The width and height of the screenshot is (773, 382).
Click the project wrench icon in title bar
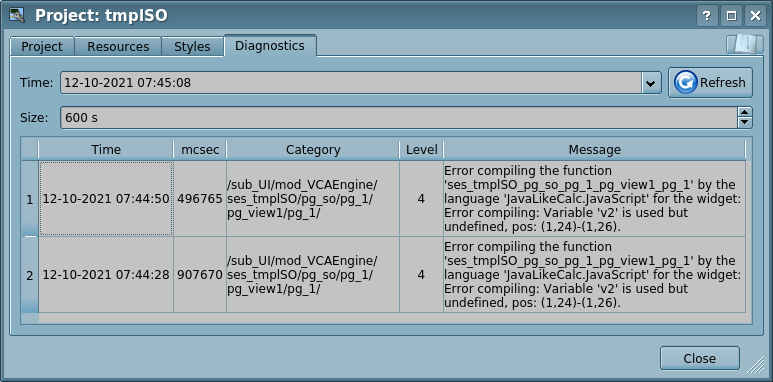(x=17, y=16)
